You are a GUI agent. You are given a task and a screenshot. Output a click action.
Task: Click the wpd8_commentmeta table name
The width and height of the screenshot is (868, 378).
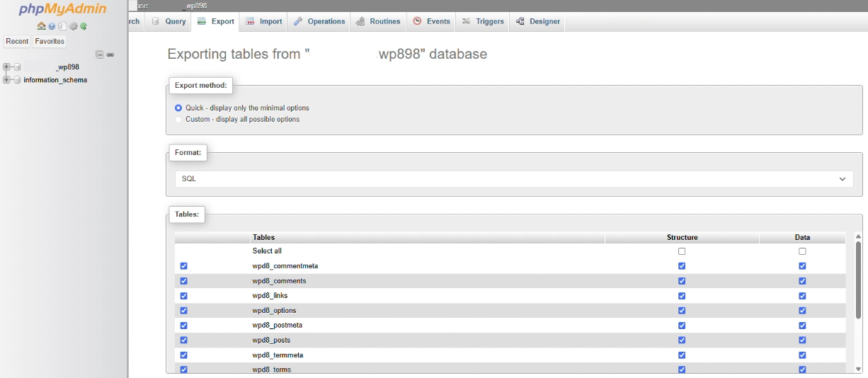tap(285, 266)
